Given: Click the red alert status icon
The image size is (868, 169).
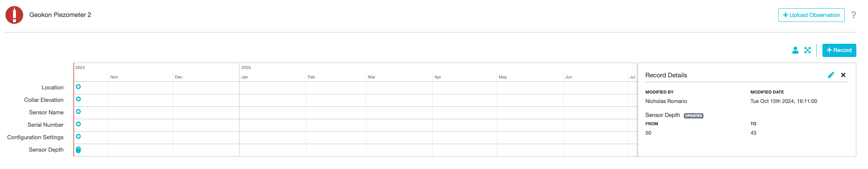Looking at the screenshot, I should (x=14, y=15).
